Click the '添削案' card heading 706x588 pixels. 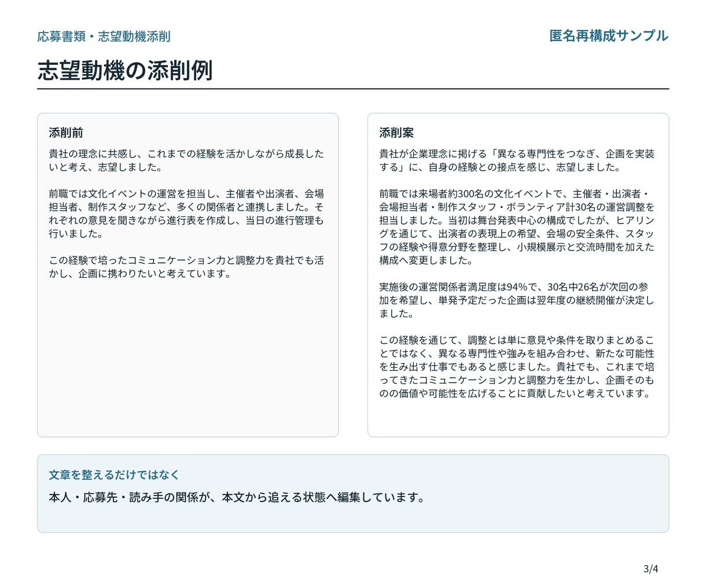click(396, 133)
